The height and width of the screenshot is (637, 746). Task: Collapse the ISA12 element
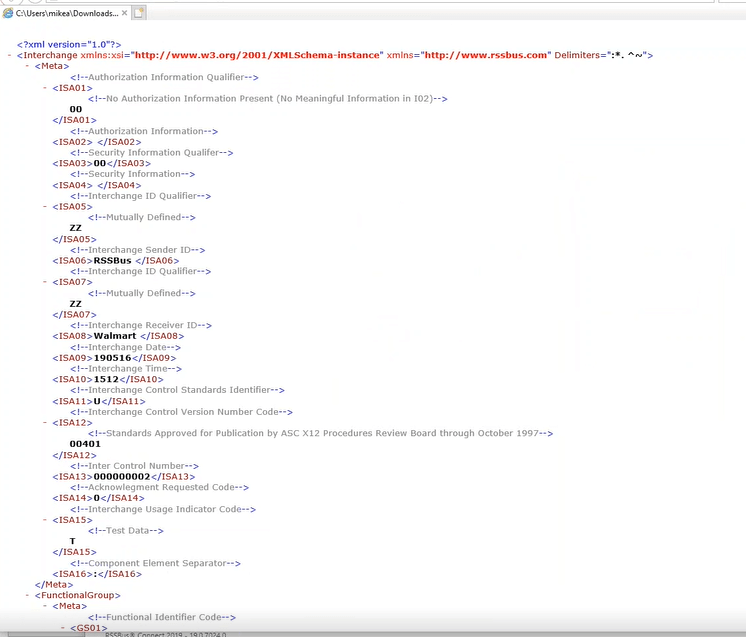click(x=45, y=422)
